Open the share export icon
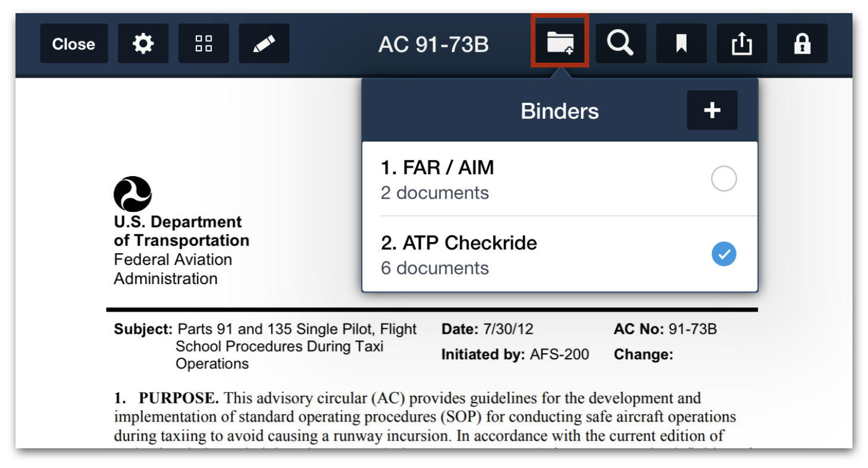Screen dimensions: 868x468 pos(741,44)
